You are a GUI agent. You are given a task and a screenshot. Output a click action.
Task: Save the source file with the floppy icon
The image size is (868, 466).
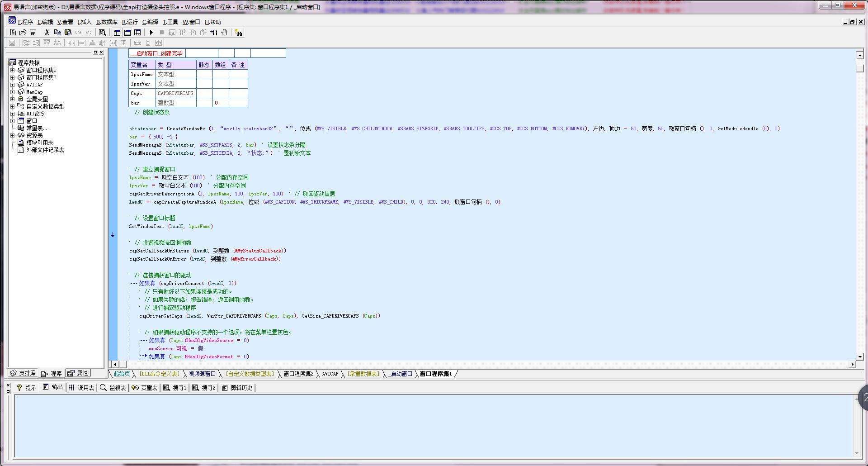(x=33, y=33)
